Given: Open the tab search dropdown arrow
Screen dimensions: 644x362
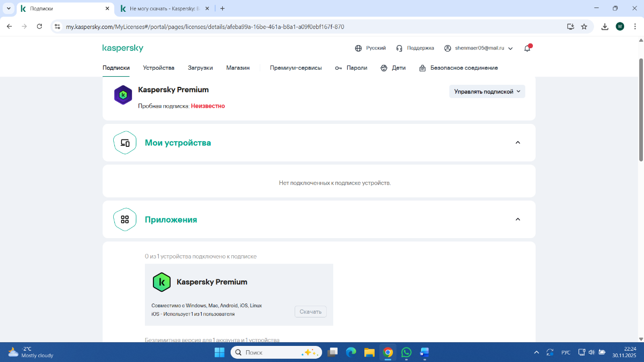Looking at the screenshot, I should [8, 8].
